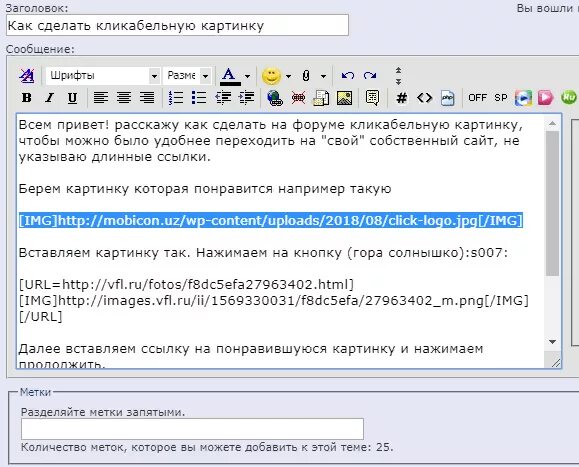The image size is (579, 467).
Task: Click the green Rutube icon
Action: [569, 97]
